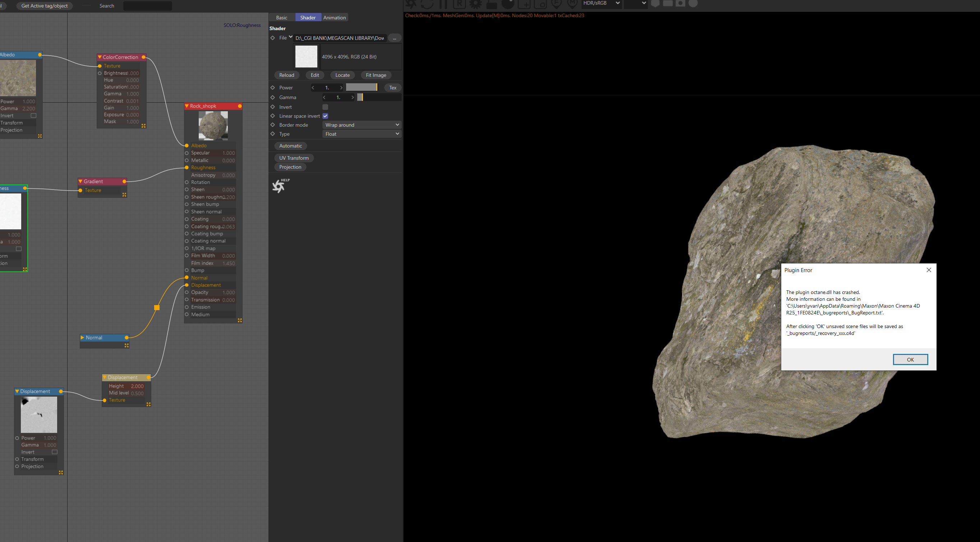Click the node editor Search field
Image resolution: width=980 pixels, height=542 pixels.
[x=148, y=6]
